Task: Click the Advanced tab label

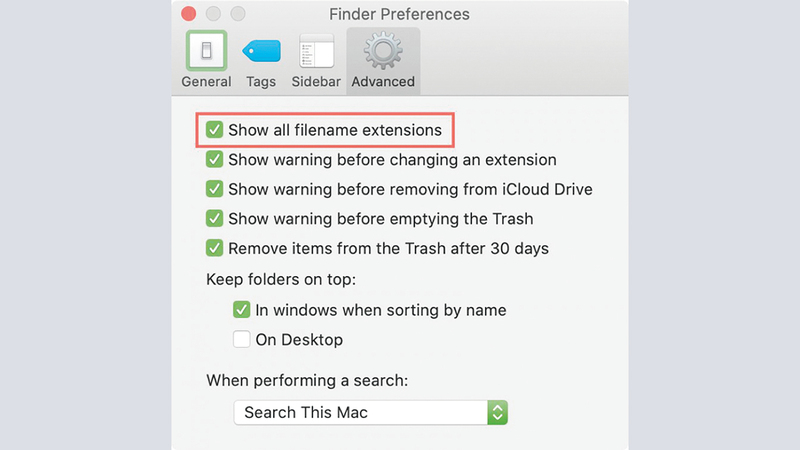Action: coord(383,82)
